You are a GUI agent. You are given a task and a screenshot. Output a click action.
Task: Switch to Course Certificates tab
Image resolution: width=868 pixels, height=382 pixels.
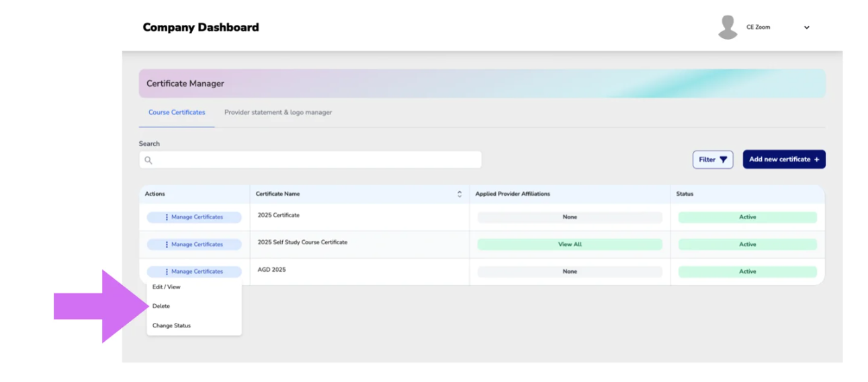click(177, 112)
